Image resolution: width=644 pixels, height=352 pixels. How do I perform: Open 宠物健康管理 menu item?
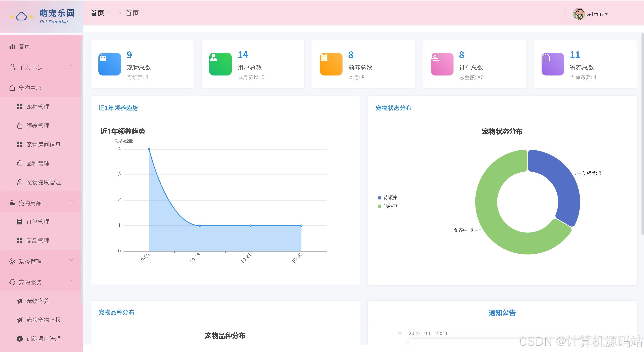pyautogui.click(x=40, y=182)
